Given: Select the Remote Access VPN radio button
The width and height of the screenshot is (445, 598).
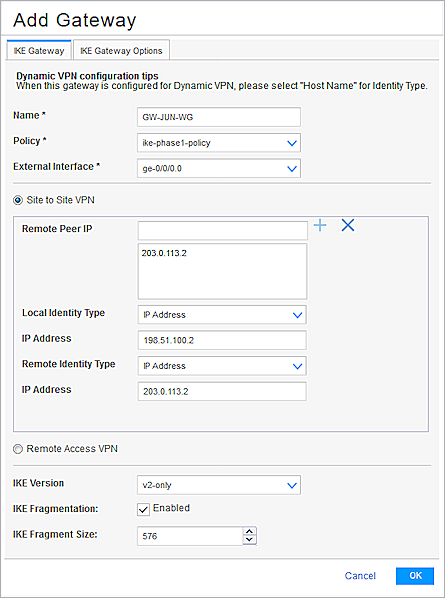Looking at the screenshot, I should [x=18, y=449].
